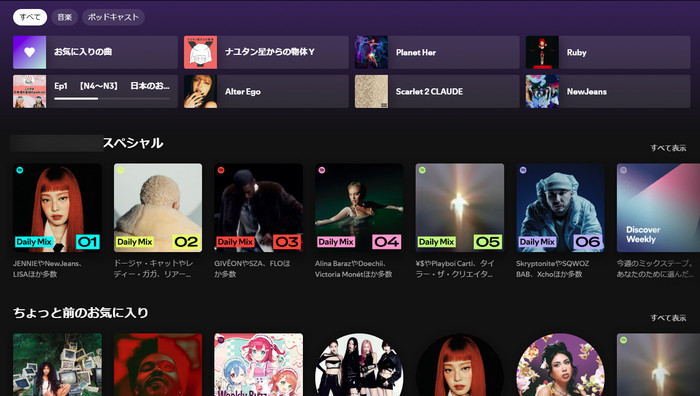The image size is (700, 396).
Task: Click Spotify logo on Daily Mix 03
Action: [x=221, y=170]
